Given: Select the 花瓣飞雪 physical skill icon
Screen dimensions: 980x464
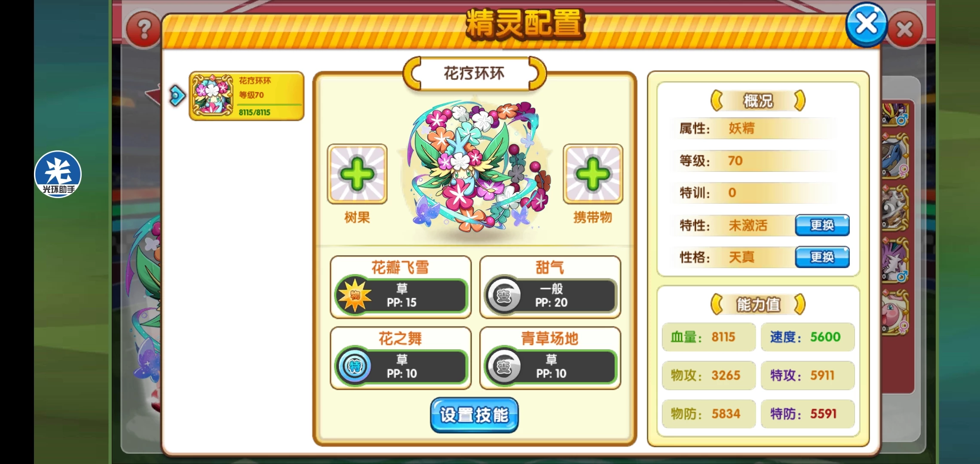Looking at the screenshot, I should (355, 295).
